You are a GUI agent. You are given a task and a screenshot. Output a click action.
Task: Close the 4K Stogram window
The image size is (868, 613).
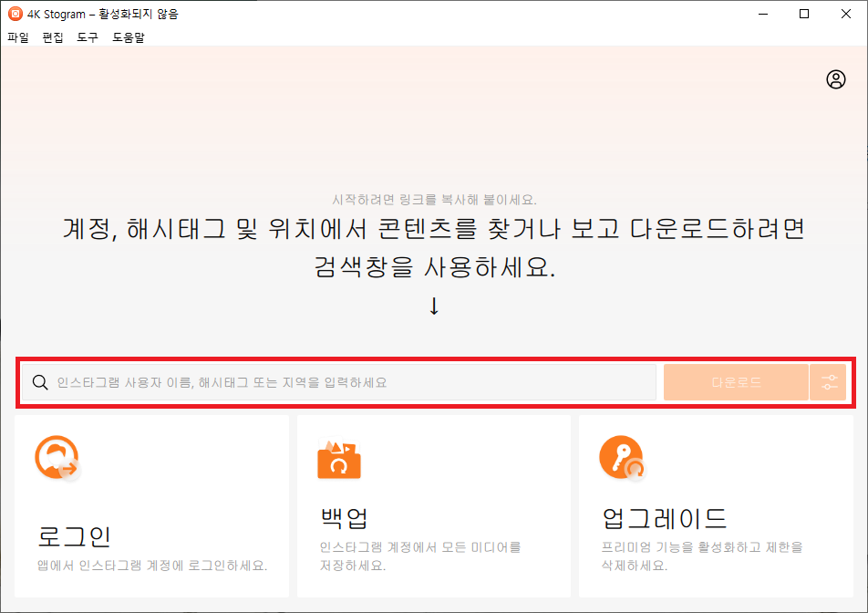tap(846, 14)
